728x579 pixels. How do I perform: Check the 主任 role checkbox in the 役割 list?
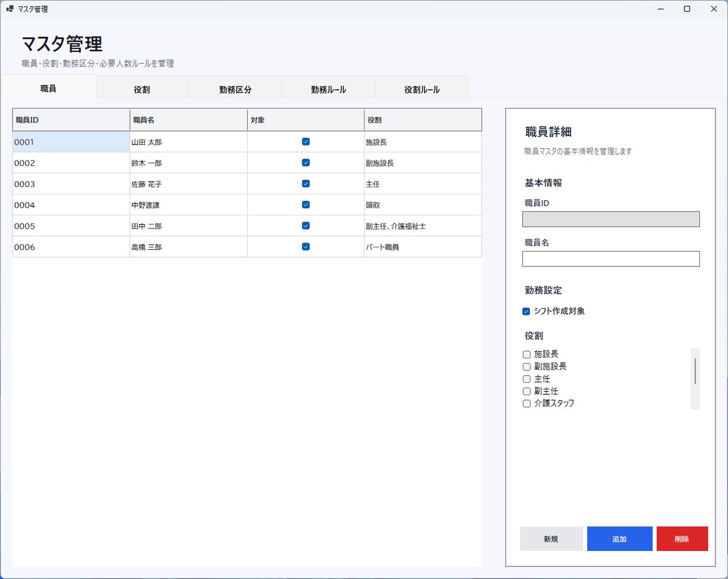tap(526, 379)
